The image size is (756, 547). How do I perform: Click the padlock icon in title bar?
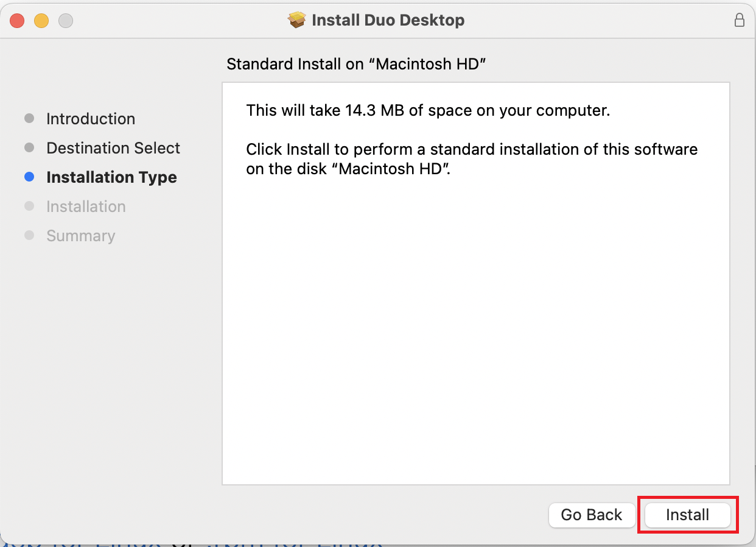[739, 20]
